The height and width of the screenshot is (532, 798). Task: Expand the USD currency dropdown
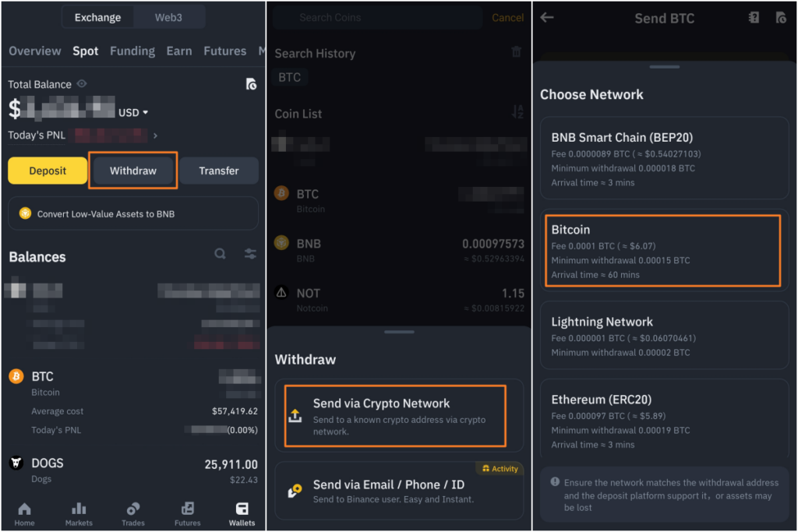click(133, 112)
